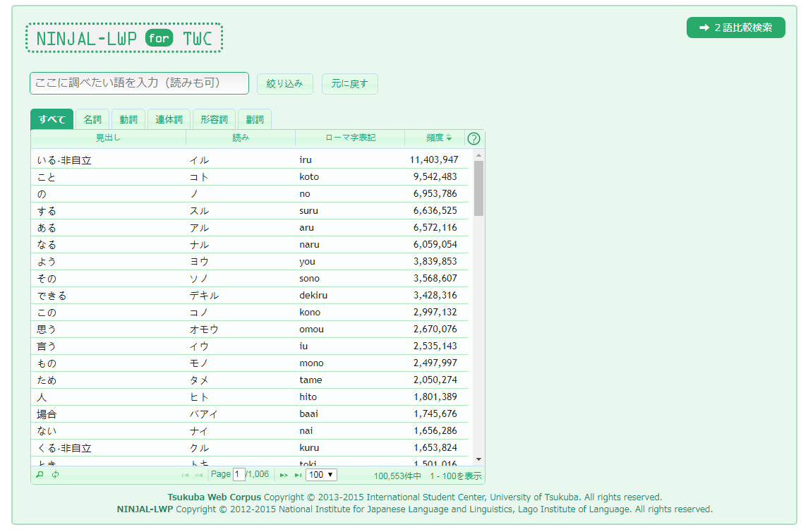Select the ため entry
Viewport: 808px width, 532px height.
point(249,380)
